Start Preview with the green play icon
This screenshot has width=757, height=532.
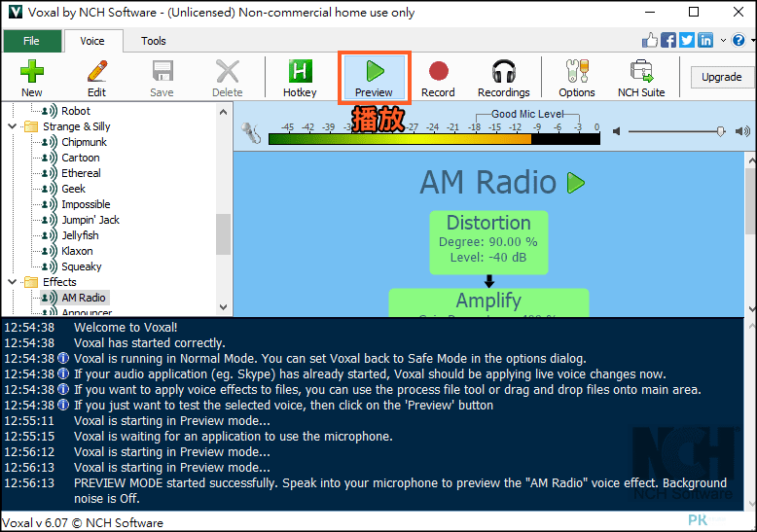(375, 71)
